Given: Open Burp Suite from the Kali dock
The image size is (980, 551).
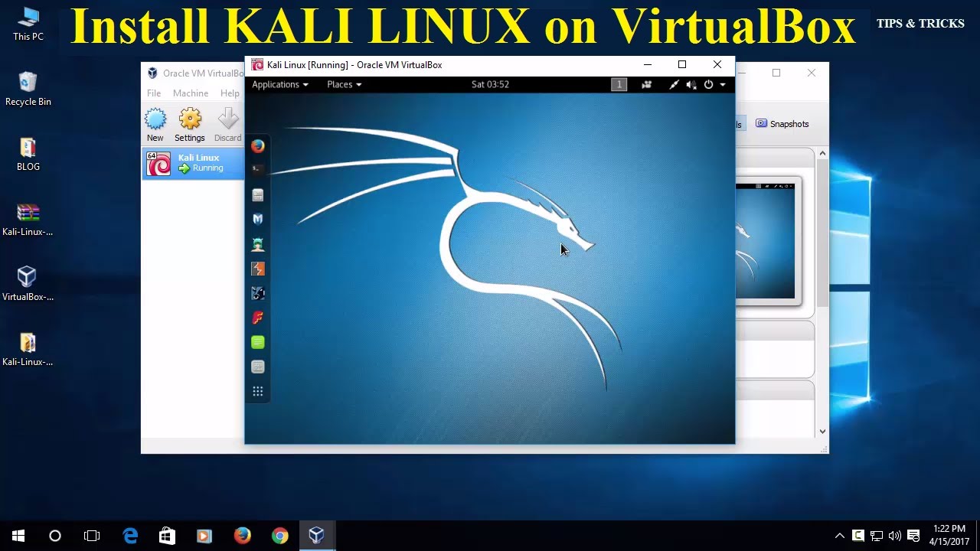Looking at the screenshot, I should coord(258,269).
